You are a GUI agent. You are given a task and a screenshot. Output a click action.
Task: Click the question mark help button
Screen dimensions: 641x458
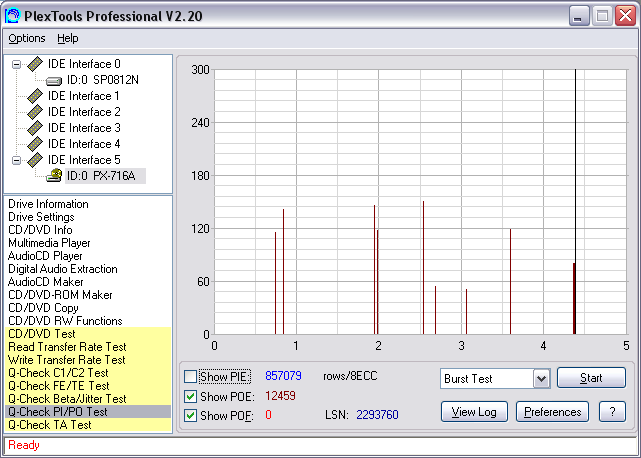pyautogui.click(x=612, y=412)
